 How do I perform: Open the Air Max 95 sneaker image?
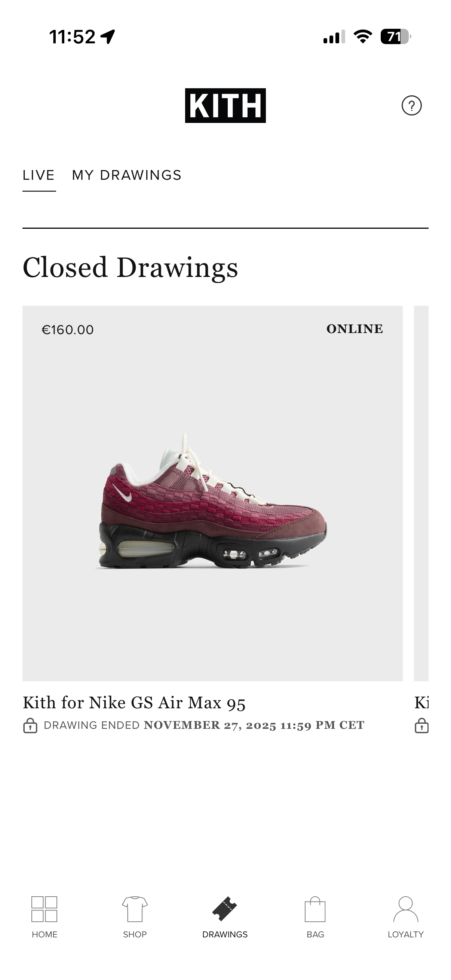click(212, 501)
